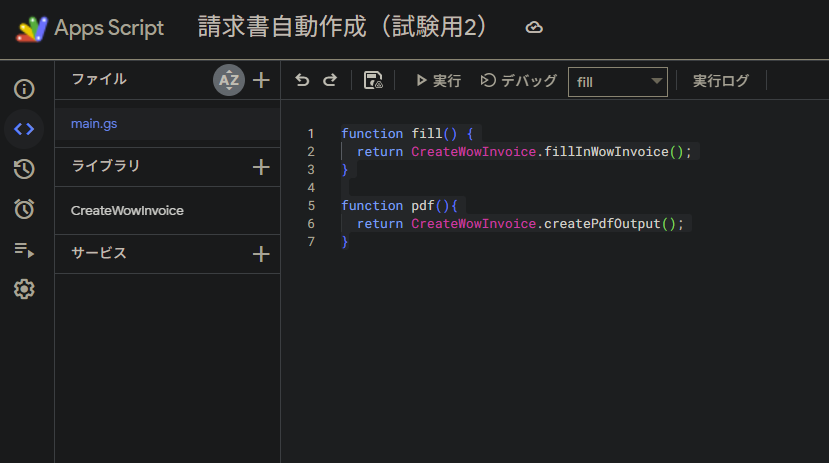This screenshot has width=829, height=463.
Task: Click the cloud save status icon
Action: click(x=534, y=27)
